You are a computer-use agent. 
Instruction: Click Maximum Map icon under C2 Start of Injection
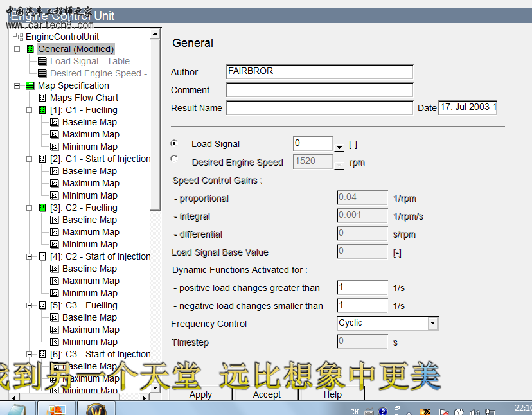54,281
